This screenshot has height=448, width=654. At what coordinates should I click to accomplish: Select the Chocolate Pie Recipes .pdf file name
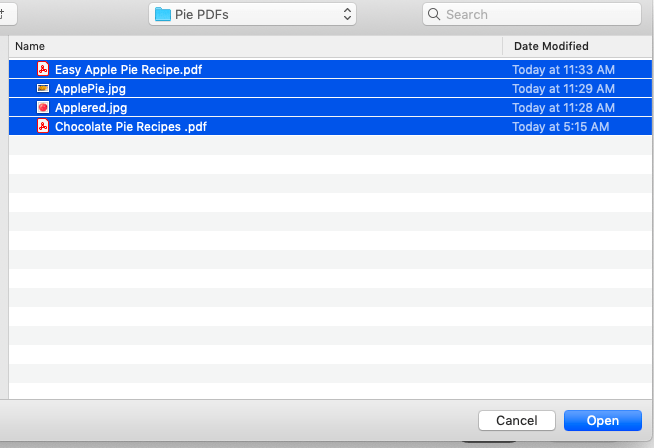point(131,126)
